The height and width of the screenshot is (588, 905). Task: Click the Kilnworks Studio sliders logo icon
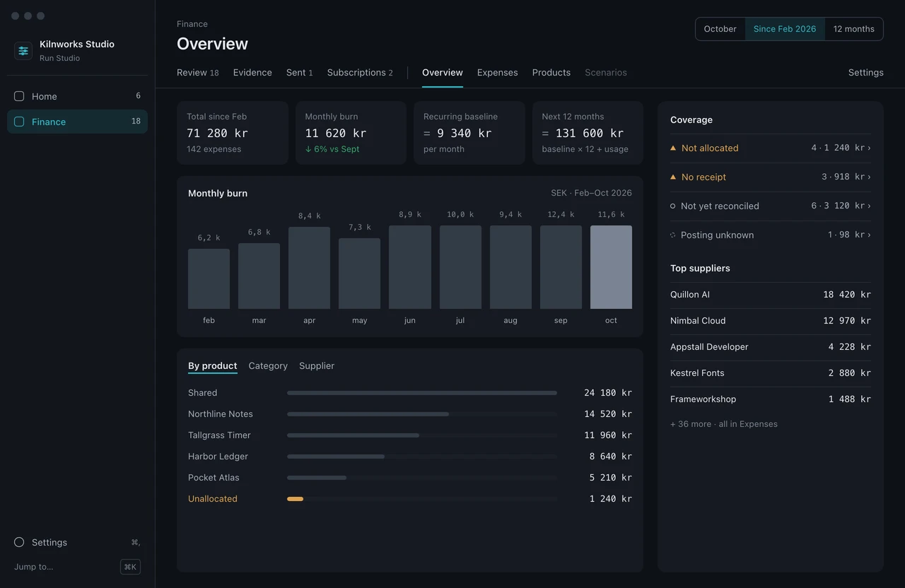click(x=23, y=51)
